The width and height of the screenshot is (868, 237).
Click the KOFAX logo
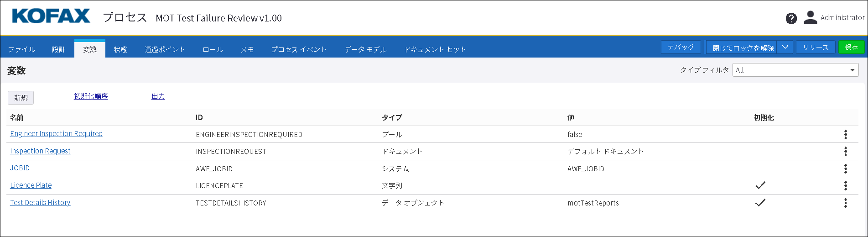51,16
